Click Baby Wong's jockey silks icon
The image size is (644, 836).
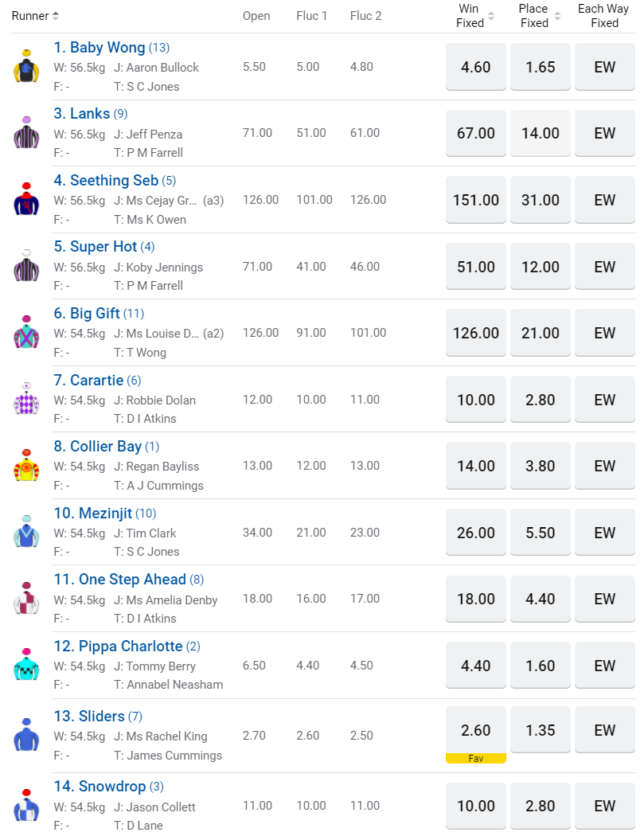[26, 67]
